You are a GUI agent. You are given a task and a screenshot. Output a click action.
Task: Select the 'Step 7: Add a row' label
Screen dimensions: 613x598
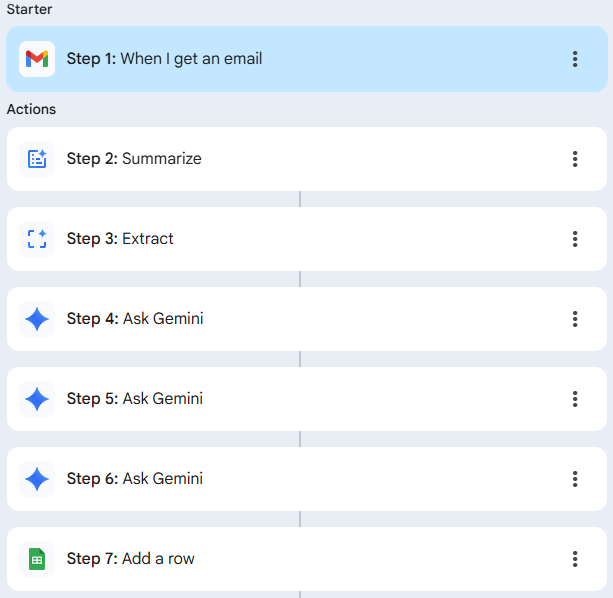click(131, 559)
